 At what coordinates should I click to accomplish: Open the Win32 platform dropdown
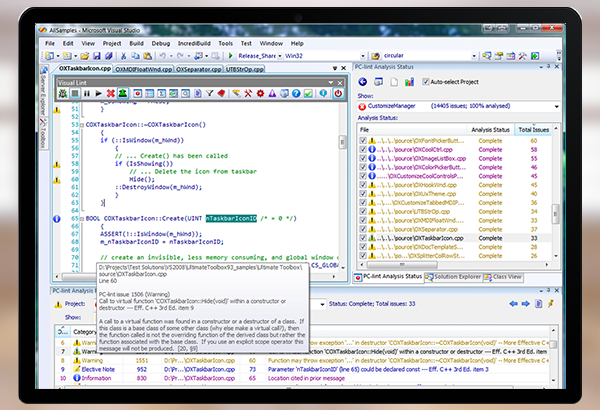(363, 56)
